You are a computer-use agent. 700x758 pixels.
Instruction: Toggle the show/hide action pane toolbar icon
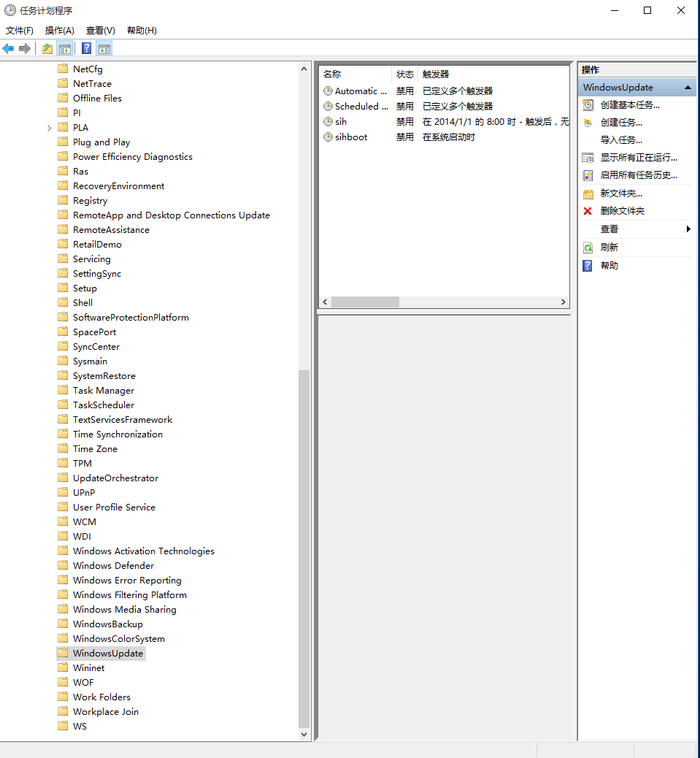coord(104,49)
